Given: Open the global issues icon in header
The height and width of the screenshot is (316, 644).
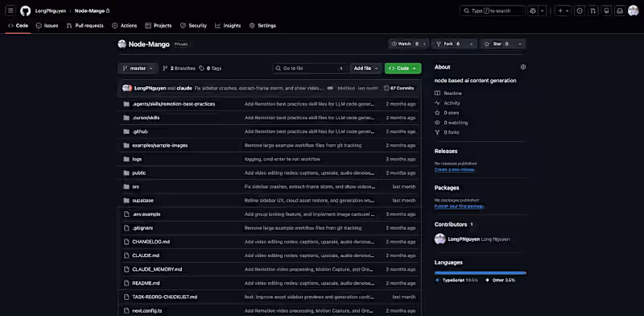Looking at the screenshot, I should [x=580, y=10].
